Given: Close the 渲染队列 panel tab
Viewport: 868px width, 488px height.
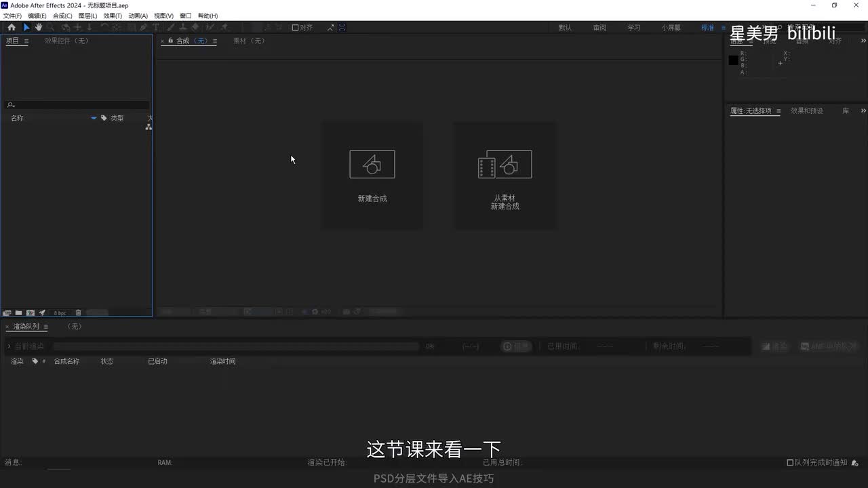Looking at the screenshot, I should click(x=7, y=327).
